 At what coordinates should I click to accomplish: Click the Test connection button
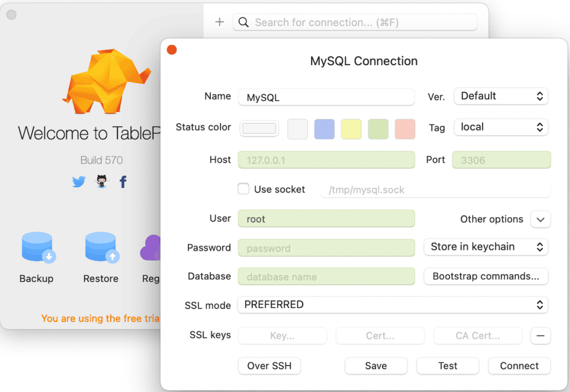[448, 366]
